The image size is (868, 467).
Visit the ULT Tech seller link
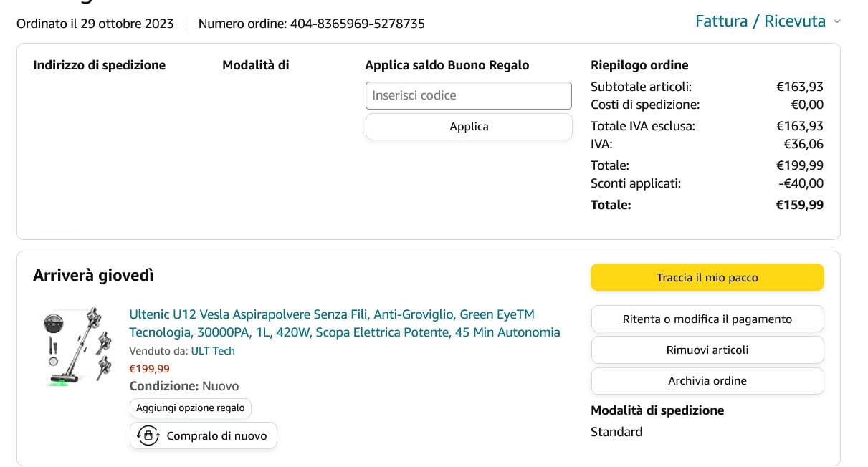[x=213, y=351]
